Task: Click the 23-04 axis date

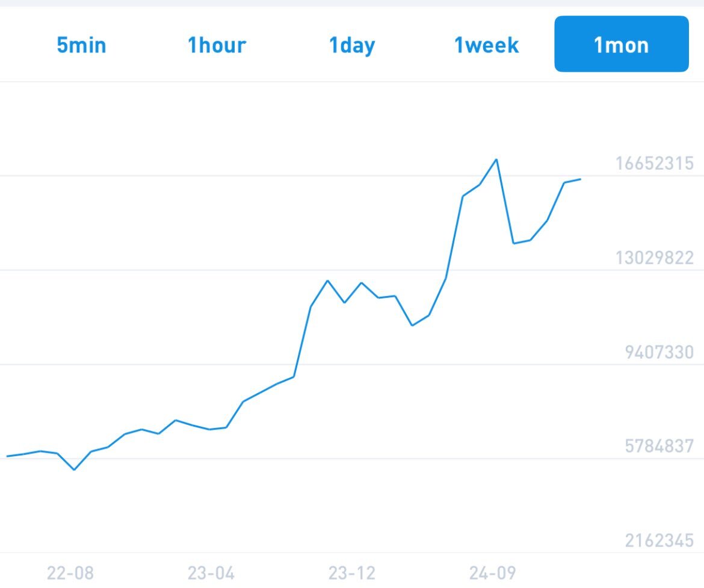Action: [211, 573]
